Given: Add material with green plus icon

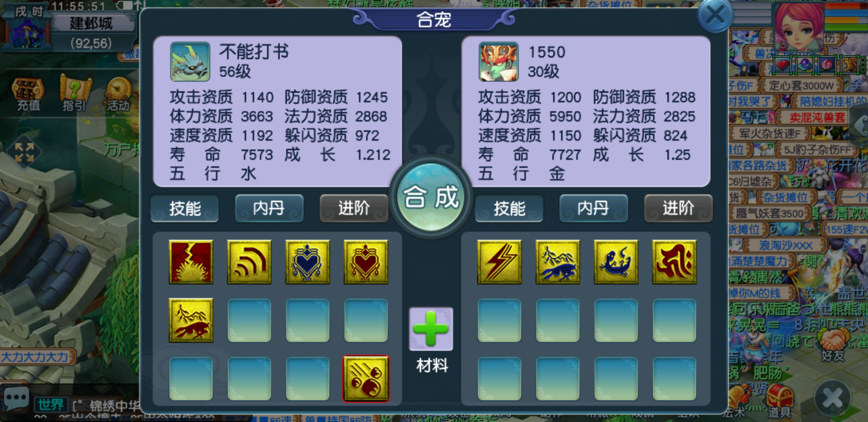Looking at the screenshot, I should point(431,329).
